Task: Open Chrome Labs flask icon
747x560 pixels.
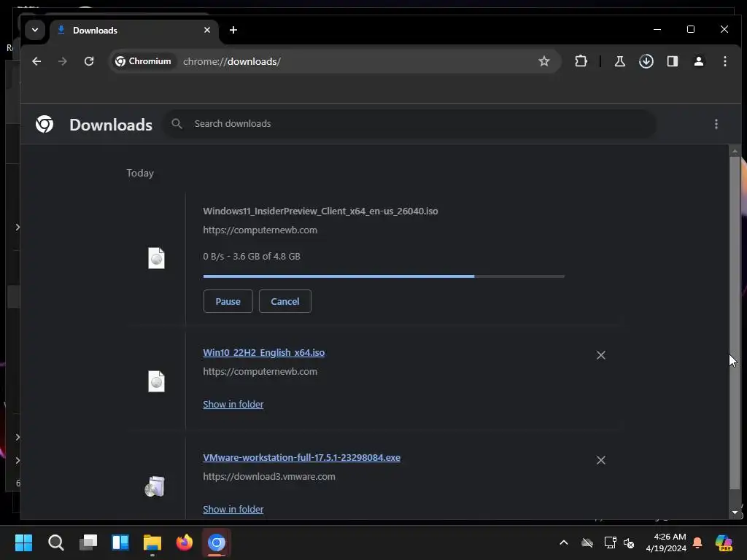Action: 620,61
